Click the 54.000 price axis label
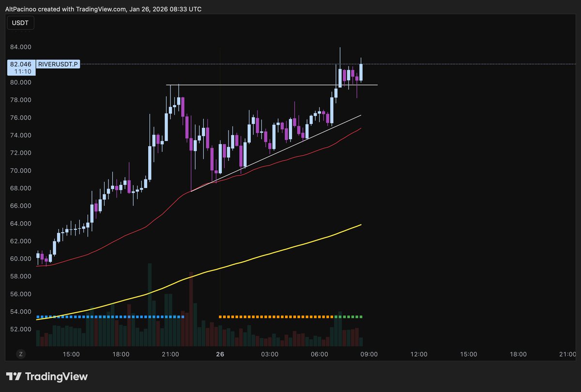The height and width of the screenshot is (392, 581). [x=20, y=312]
